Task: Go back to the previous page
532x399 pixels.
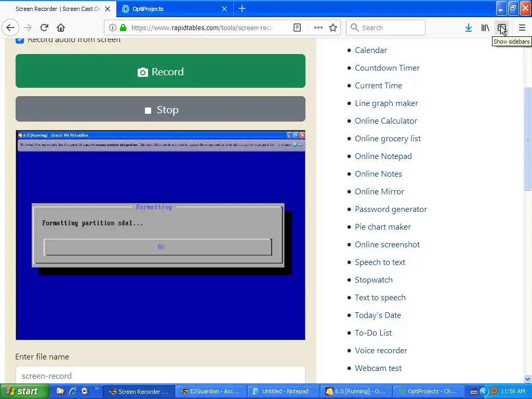Action: coord(10,28)
